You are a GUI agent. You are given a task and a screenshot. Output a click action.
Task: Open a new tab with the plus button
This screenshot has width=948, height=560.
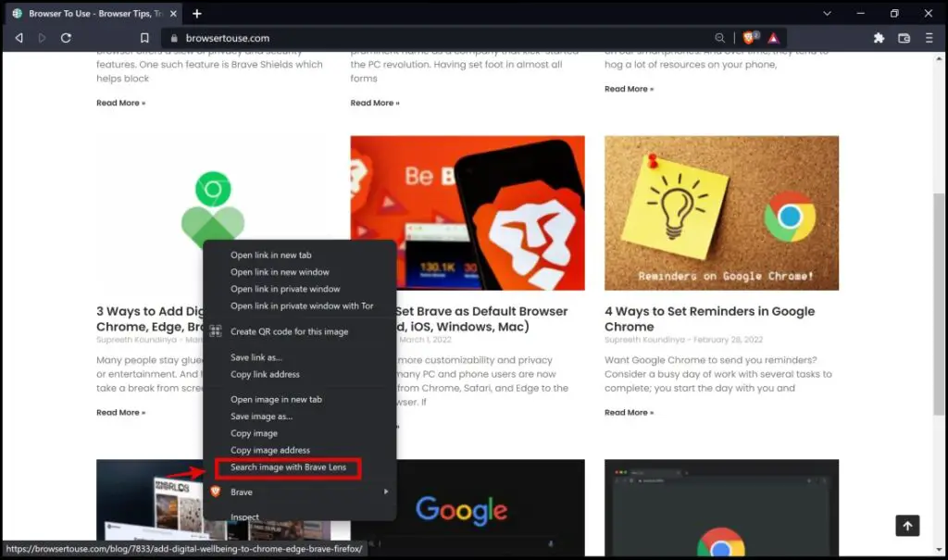coord(197,13)
